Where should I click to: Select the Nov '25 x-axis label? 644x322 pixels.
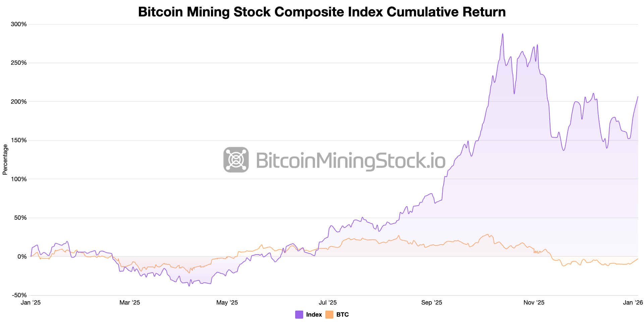(x=534, y=303)
